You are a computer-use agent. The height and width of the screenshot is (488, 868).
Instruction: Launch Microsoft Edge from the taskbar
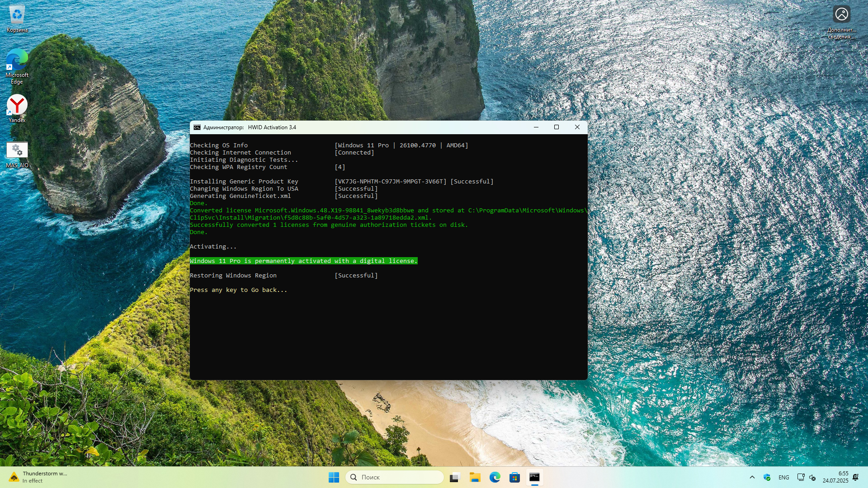coord(495,477)
